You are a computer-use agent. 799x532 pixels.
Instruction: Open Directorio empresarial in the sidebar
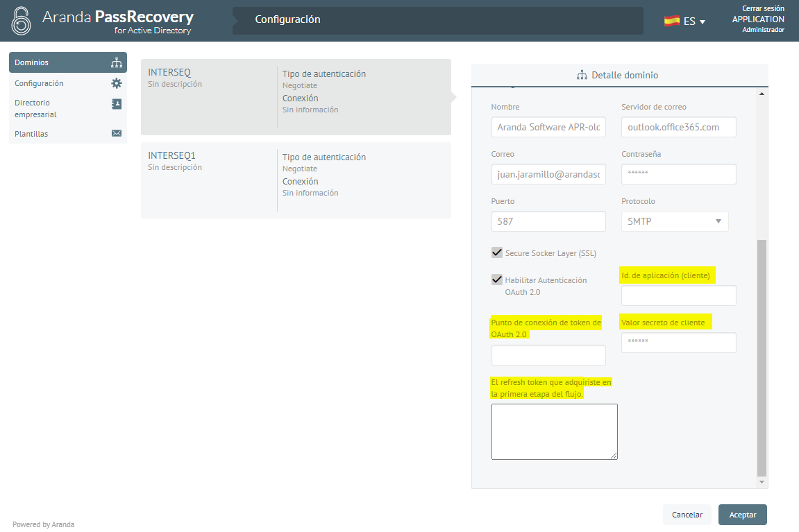coord(68,108)
